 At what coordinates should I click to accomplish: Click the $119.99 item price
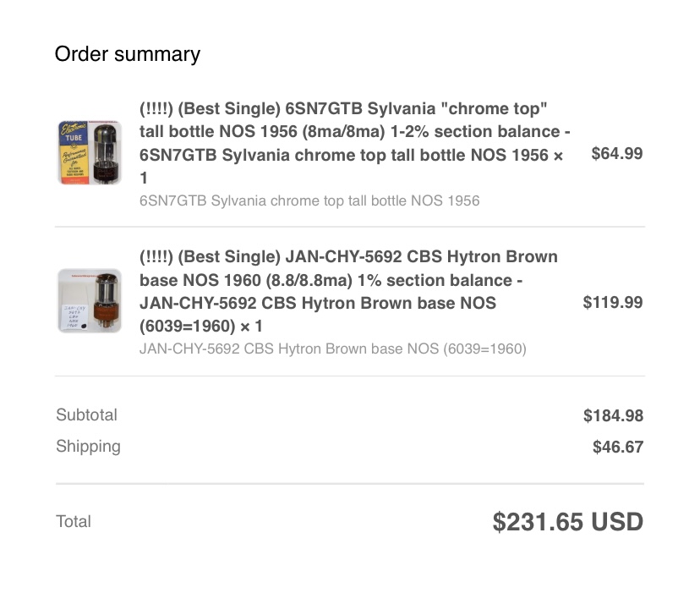click(612, 302)
